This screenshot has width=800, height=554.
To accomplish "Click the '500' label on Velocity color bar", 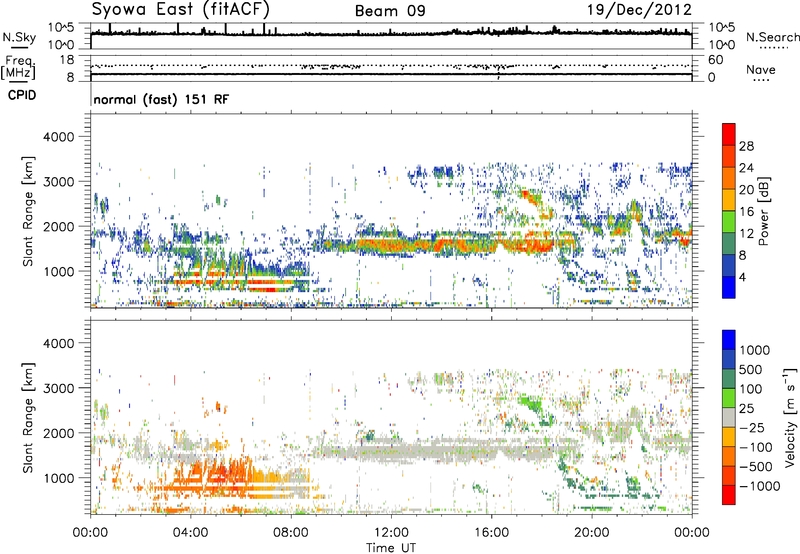I will point(753,370).
